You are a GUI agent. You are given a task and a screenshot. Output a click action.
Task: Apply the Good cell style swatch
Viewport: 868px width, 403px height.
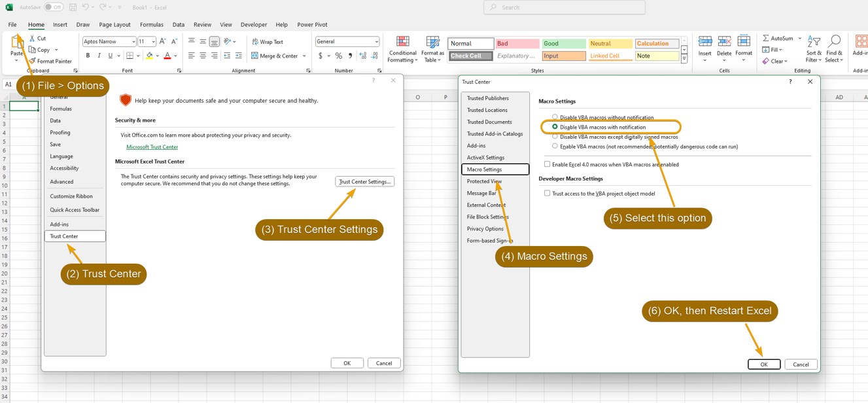click(x=563, y=44)
